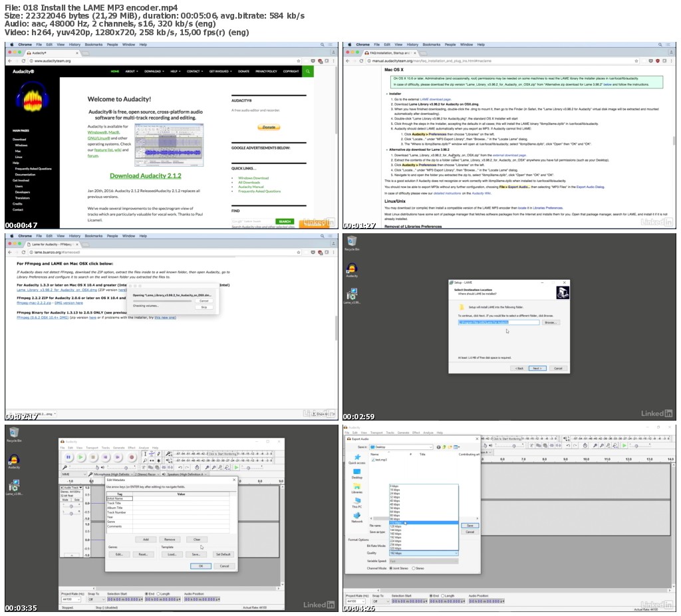
Task: Select the End radio button in the 00:04:26 frame
Action: [431, 595]
